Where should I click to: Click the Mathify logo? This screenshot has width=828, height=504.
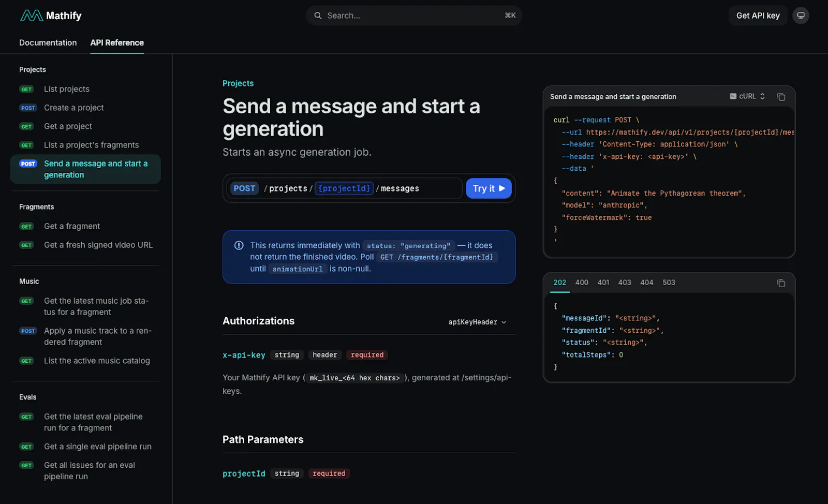point(51,16)
